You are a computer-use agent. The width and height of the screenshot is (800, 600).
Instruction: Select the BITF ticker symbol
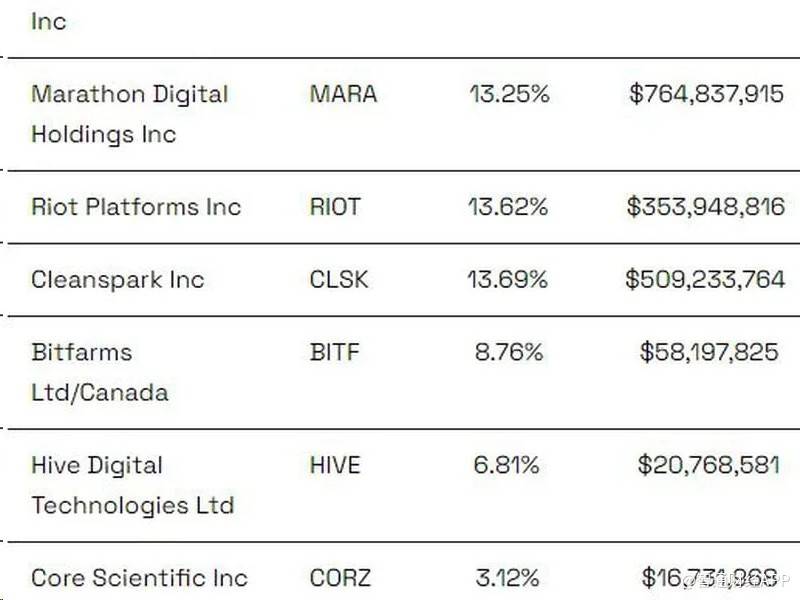click(334, 352)
